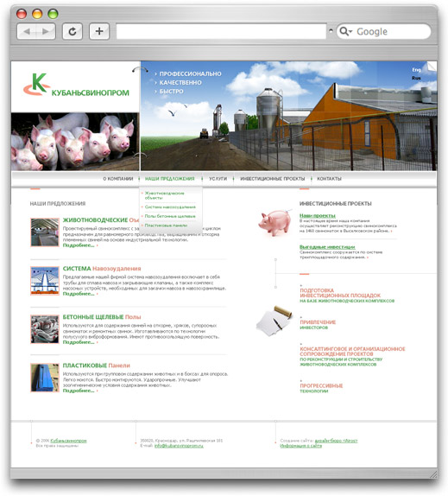Open the Контакты menu item
448x496 pixels.
pos(329,179)
